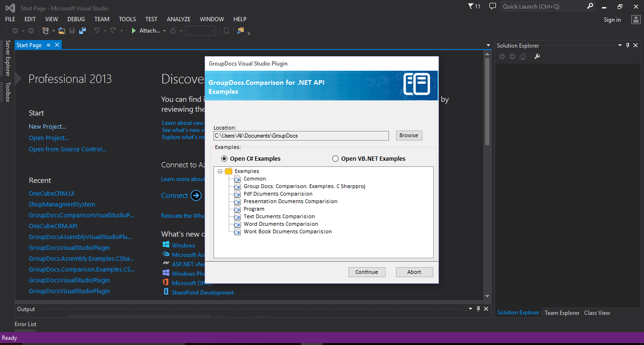Close the Solution Explorer panel
The width and height of the screenshot is (644, 345).
click(x=636, y=45)
